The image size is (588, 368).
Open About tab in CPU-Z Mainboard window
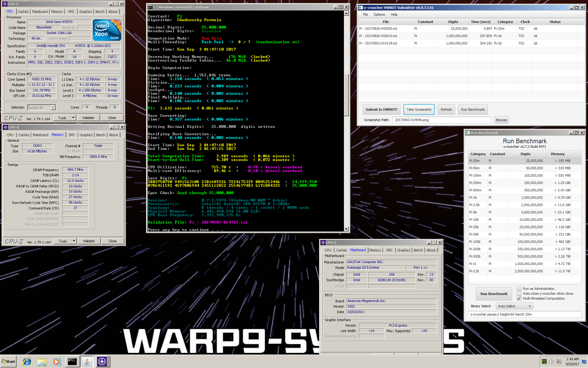click(x=431, y=250)
